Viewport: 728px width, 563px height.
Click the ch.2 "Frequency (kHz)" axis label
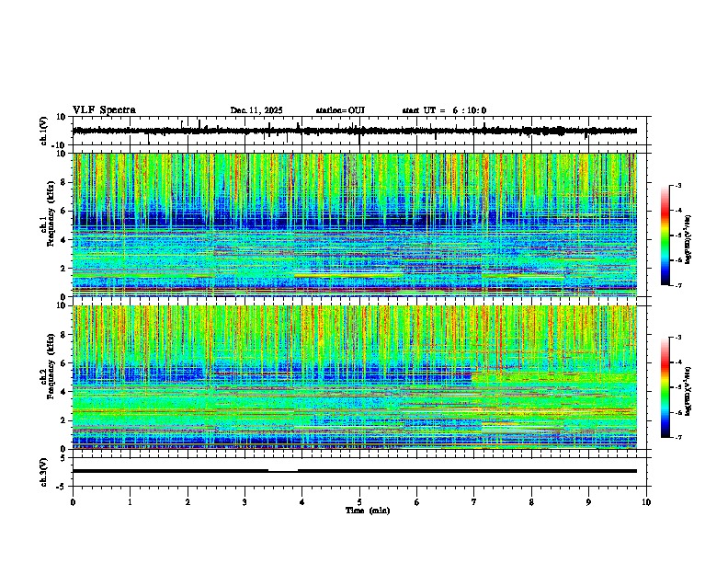coord(51,366)
